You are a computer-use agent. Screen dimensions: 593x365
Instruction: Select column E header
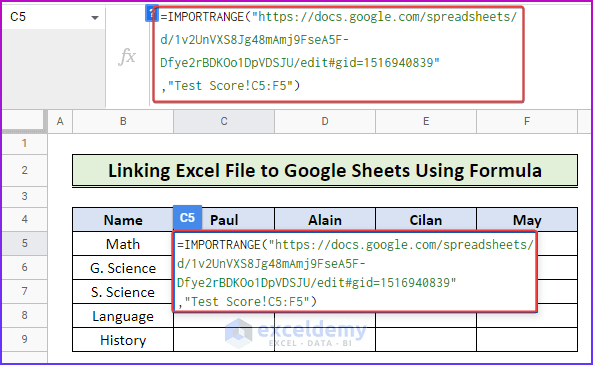426,121
